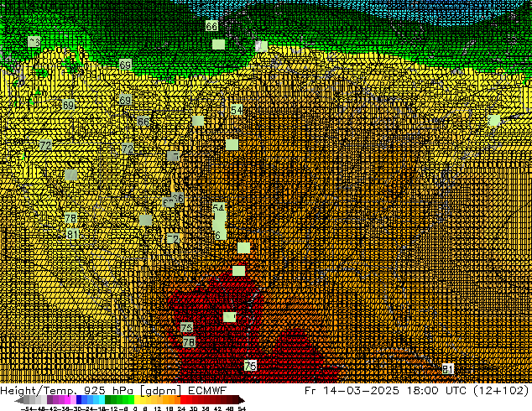Click the "69" contour label in the green band
Image resolution: width=532 pixels, height=411 pixels.
tap(125, 65)
